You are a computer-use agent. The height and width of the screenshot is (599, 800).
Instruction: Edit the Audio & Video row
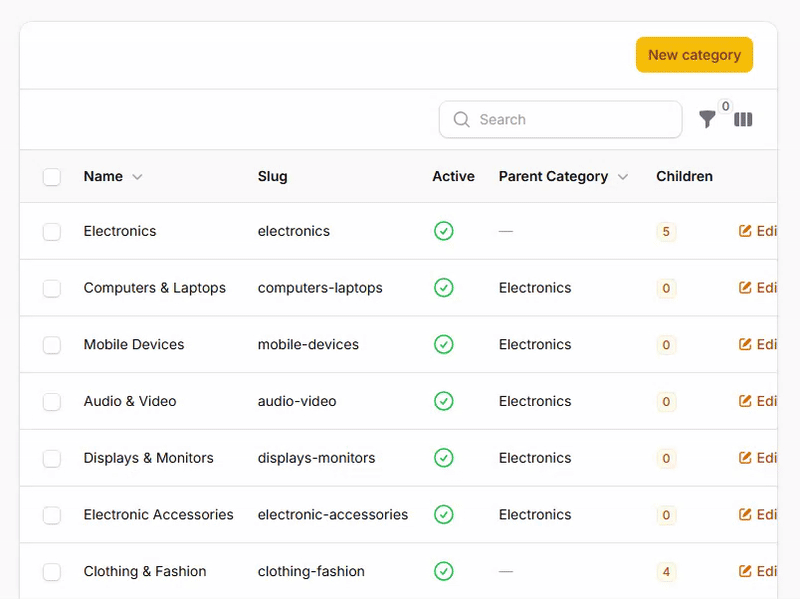tap(758, 401)
